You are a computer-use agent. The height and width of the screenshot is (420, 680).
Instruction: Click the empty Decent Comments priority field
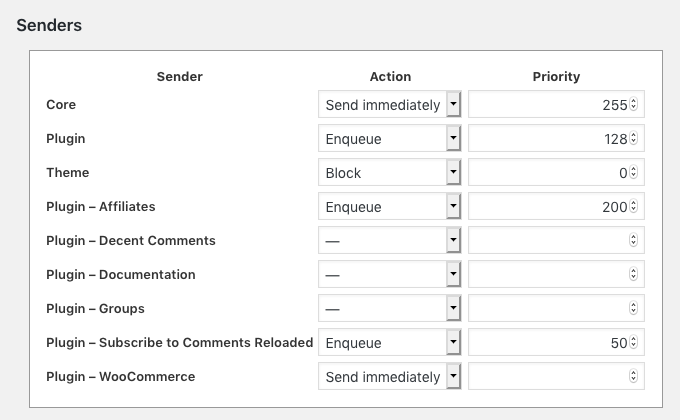pyautogui.click(x=556, y=240)
